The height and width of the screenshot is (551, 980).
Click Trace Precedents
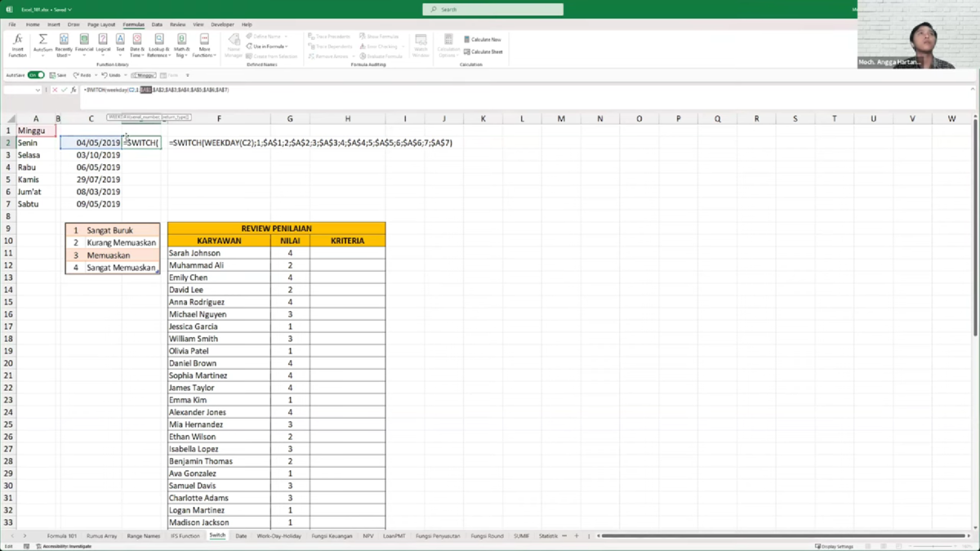[329, 37]
